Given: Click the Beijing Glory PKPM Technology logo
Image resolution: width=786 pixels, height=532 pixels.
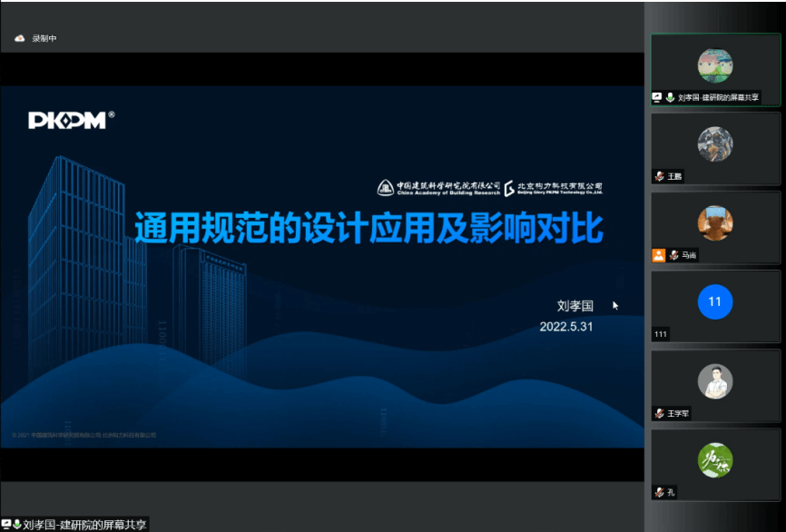Looking at the screenshot, I should coord(554,188).
